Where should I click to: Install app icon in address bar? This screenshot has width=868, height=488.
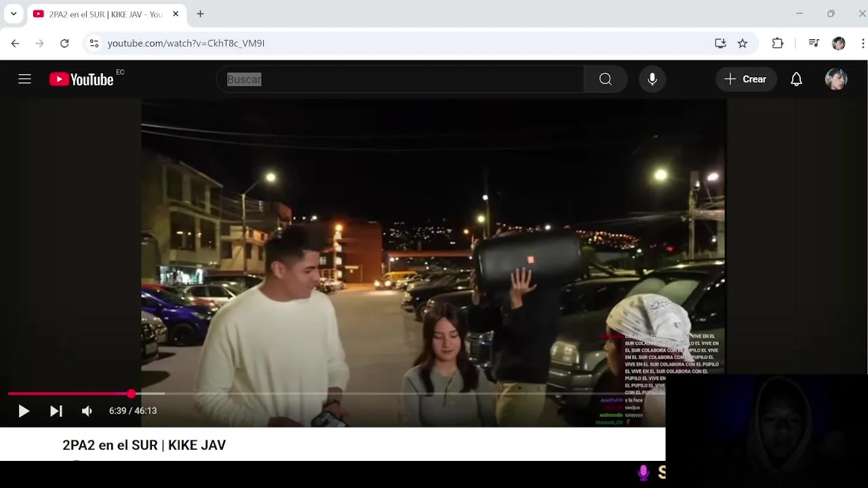pos(720,43)
